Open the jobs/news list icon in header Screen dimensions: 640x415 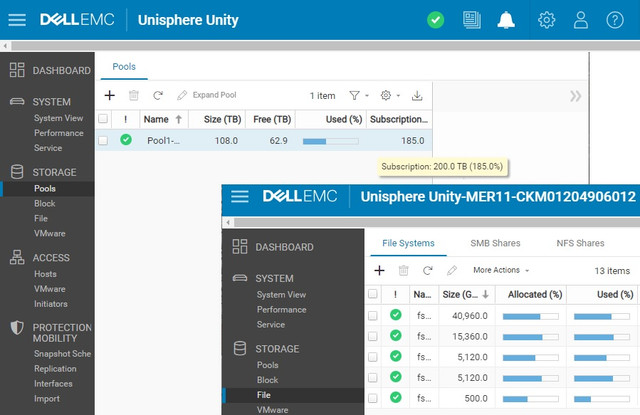click(x=471, y=20)
